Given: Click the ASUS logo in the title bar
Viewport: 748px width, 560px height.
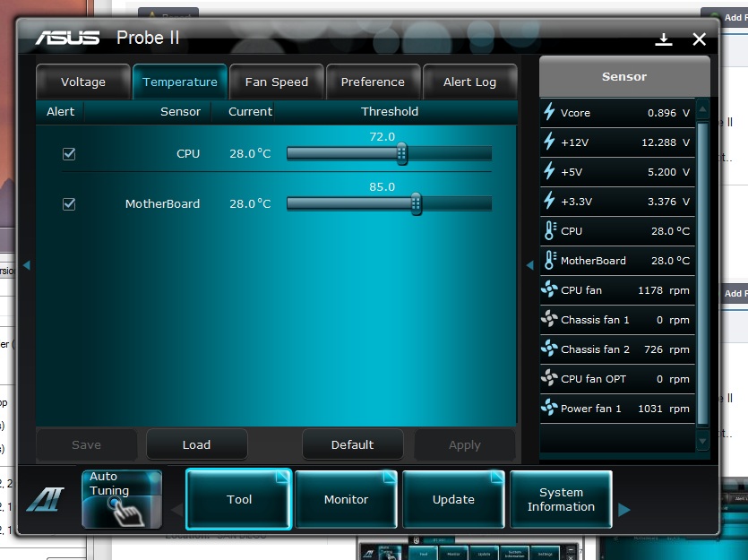Looking at the screenshot, I should 67,38.
